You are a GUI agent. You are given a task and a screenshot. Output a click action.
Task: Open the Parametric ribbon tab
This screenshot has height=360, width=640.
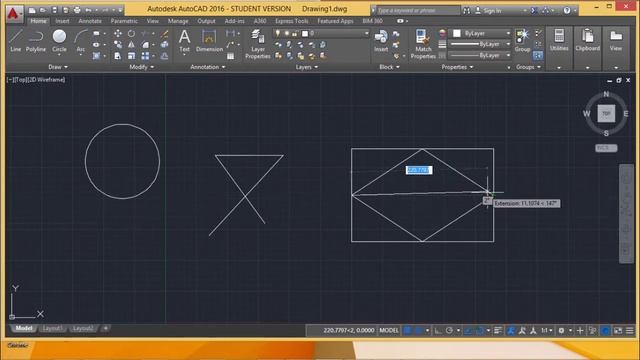[124, 21]
